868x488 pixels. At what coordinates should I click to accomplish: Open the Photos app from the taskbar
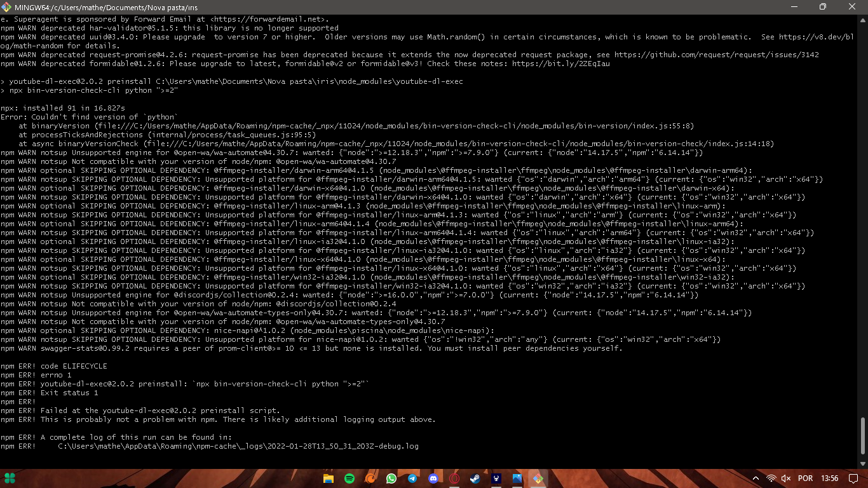[x=517, y=478]
